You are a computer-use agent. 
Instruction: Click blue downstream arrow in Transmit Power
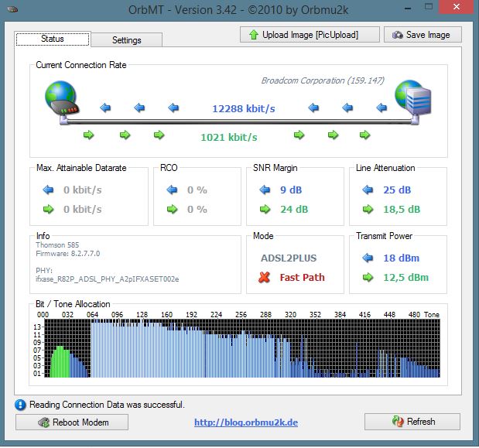(x=368, y=258)
